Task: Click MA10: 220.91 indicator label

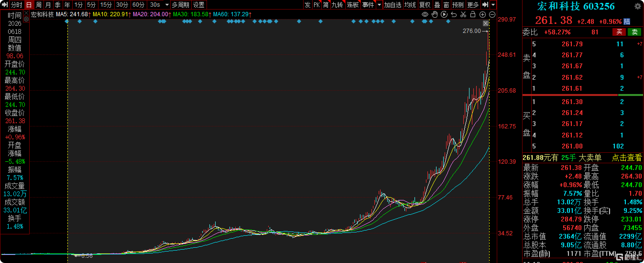Action: click(x=112, y=14)
